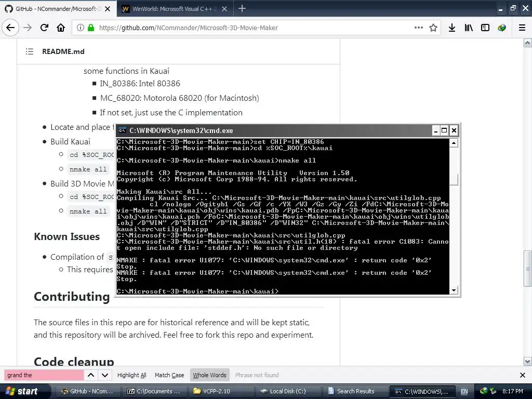The width and height of the screenshot is (532, 399).
Task: Click the EN language indicator
Action: (464, 391)
